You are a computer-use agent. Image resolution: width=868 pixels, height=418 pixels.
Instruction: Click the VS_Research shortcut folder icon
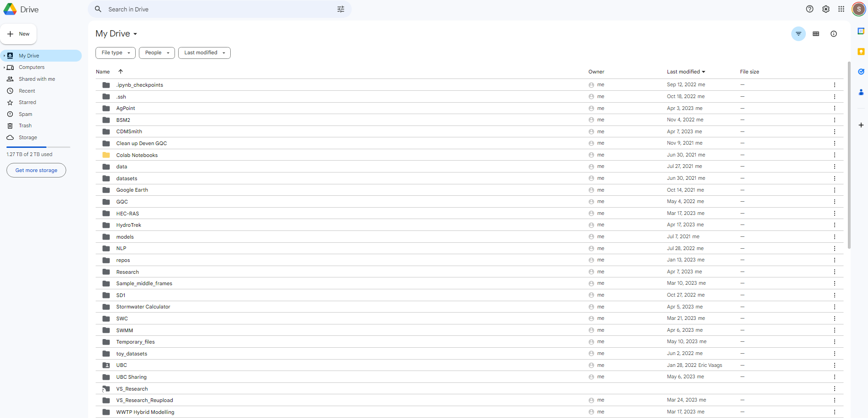106,389
